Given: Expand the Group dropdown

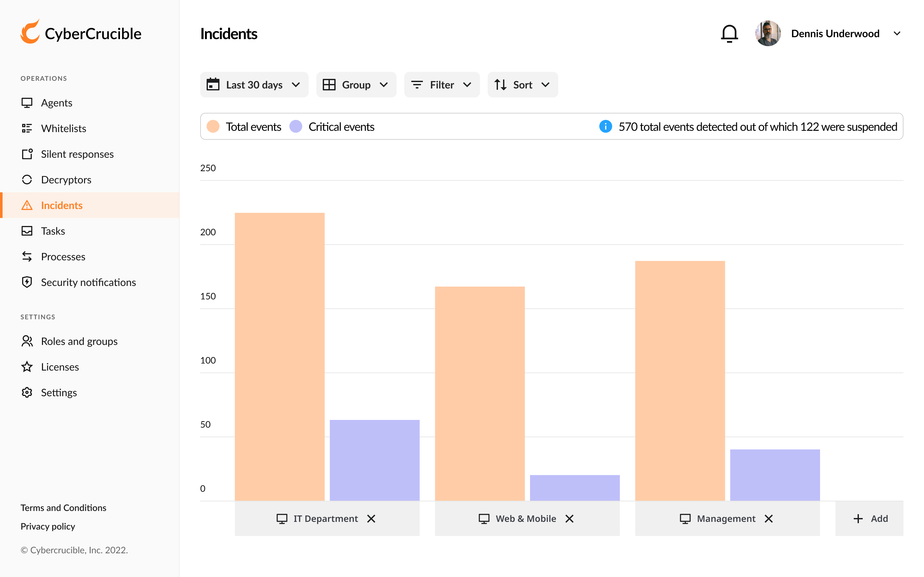Looking at the screenshot, I should (x=356, y=85).
